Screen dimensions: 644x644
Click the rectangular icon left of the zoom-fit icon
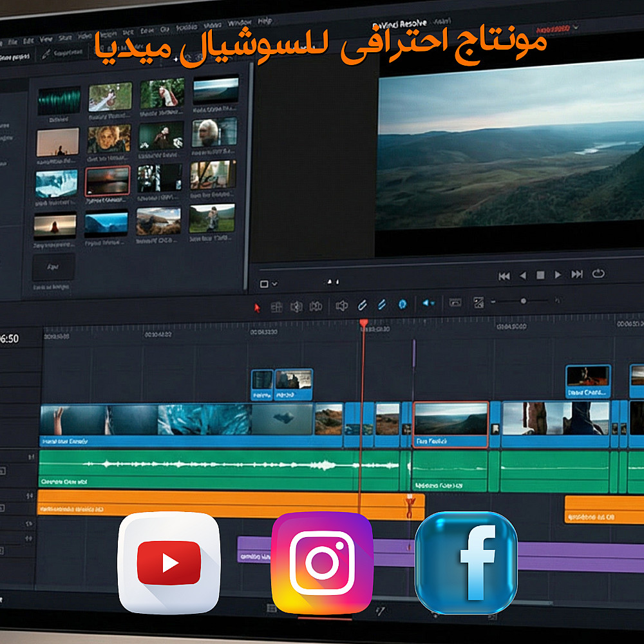point(455,303)
